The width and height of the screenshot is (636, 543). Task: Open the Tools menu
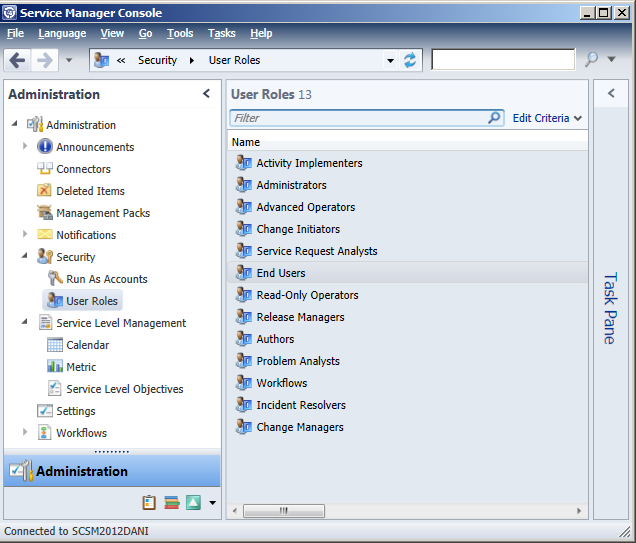pos(180,33)
